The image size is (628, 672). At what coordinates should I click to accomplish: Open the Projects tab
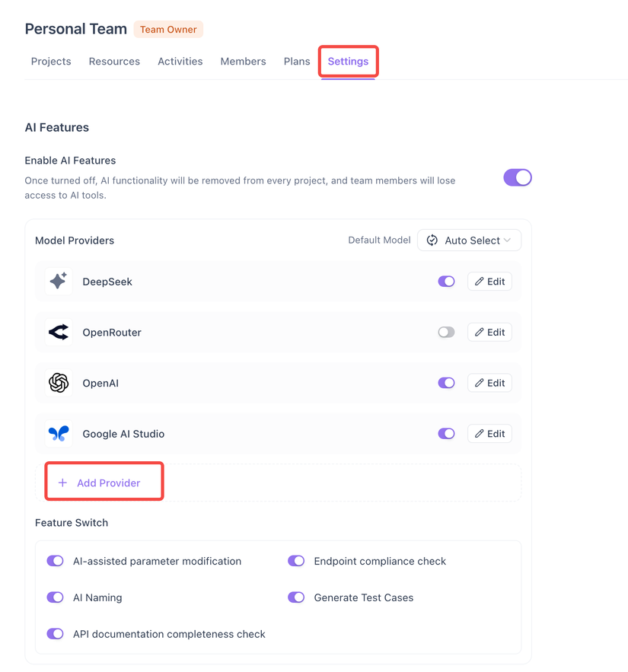[51, 62]
